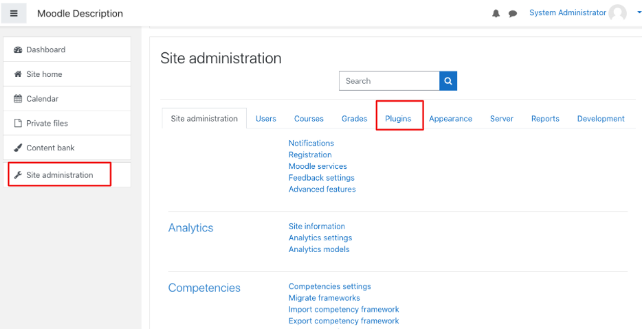Open the Export competency framework link
Screen dimensions: 644x329
point(344,321)
